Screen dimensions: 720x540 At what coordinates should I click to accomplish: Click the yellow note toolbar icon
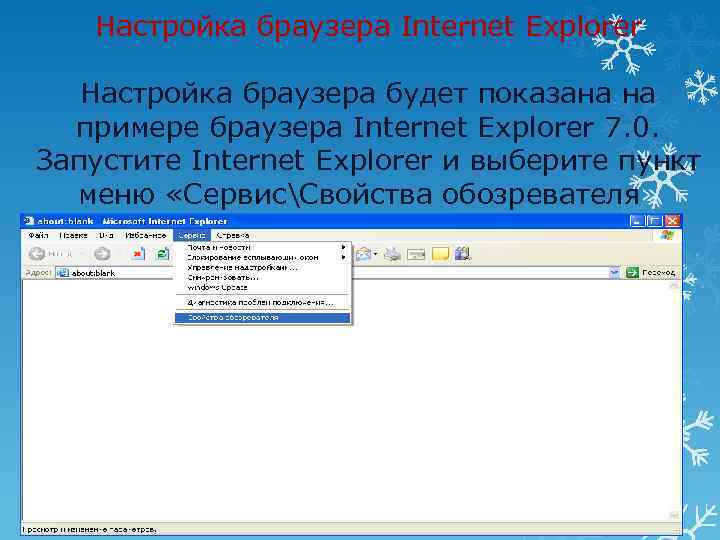[440, 254]
